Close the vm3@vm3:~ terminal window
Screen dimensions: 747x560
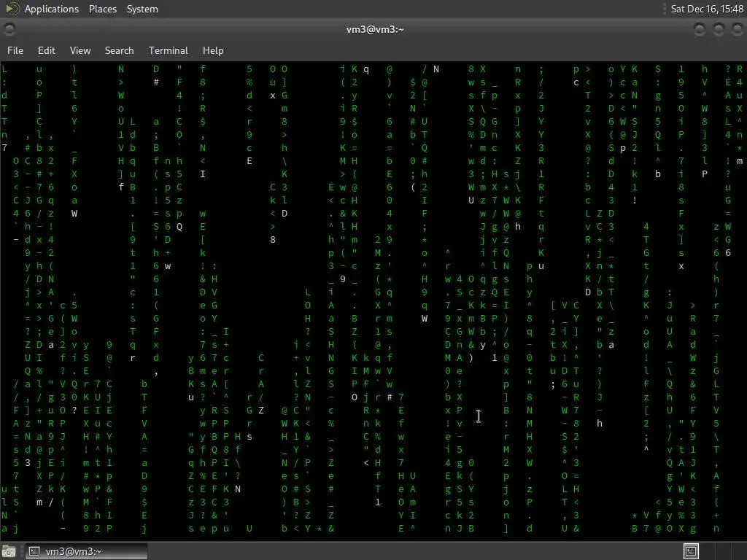coord(737,29)
